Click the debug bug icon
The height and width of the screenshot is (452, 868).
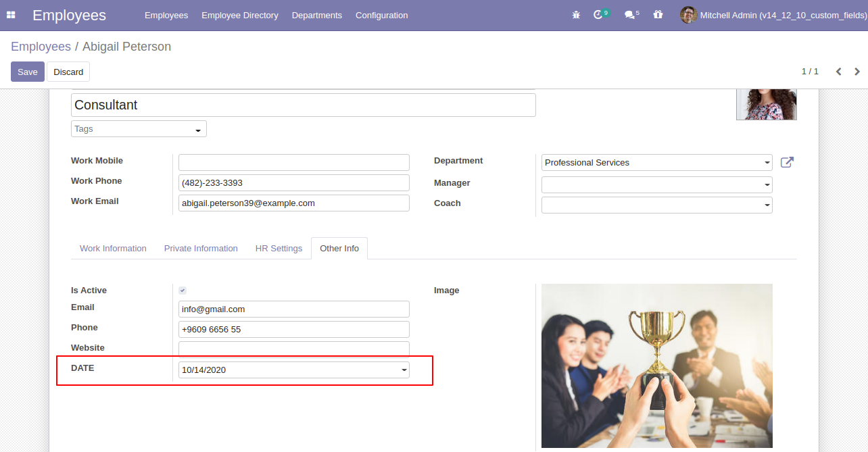pyautogui.click(x=576, y=15)
